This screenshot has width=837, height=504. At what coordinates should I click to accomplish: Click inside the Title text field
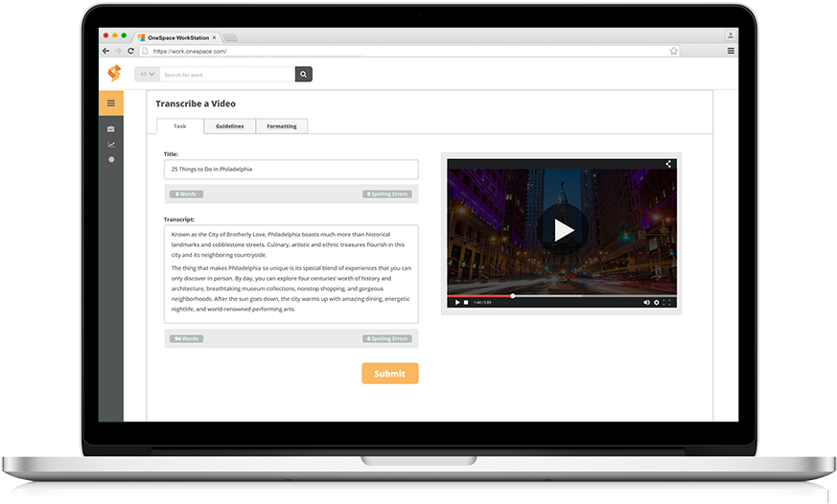291,170
